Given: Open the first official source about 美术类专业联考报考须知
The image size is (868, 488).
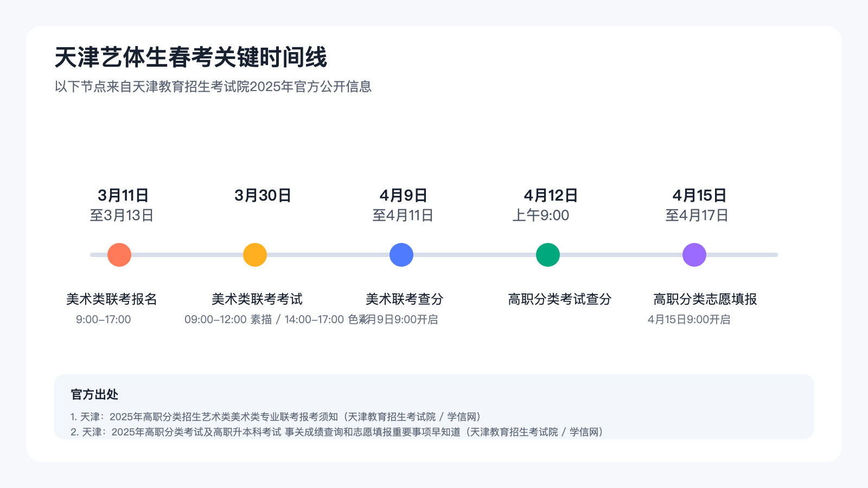Looking at the screenshot, I should tap(276, 416).
